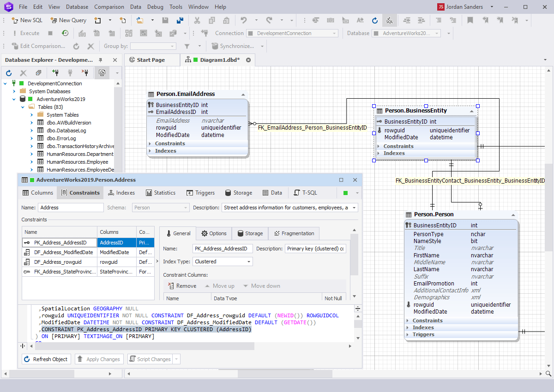
Task: Open the Connection dropdown list
Action: pyautogui.click(x=292, y=33)
